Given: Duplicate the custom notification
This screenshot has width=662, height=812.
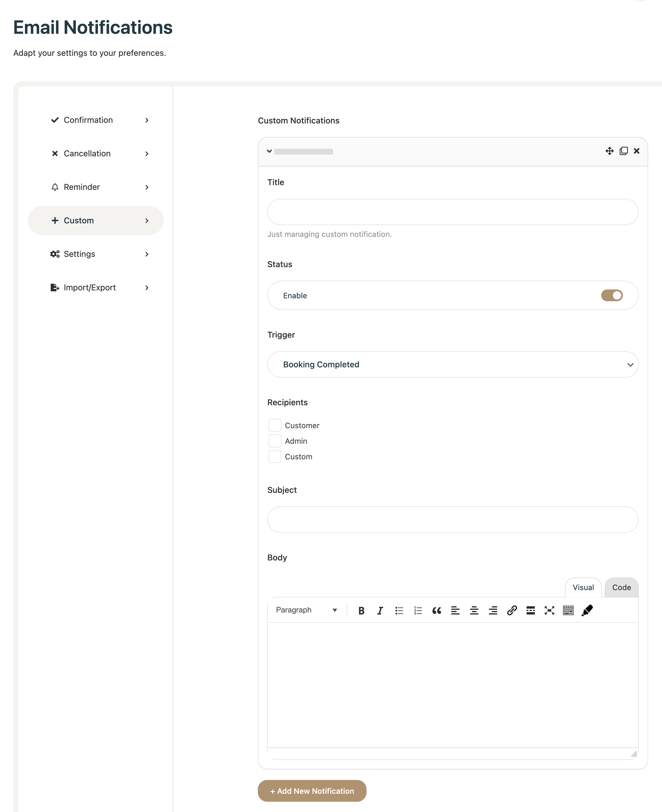Looking at the screenshot, I should (623, 151).
